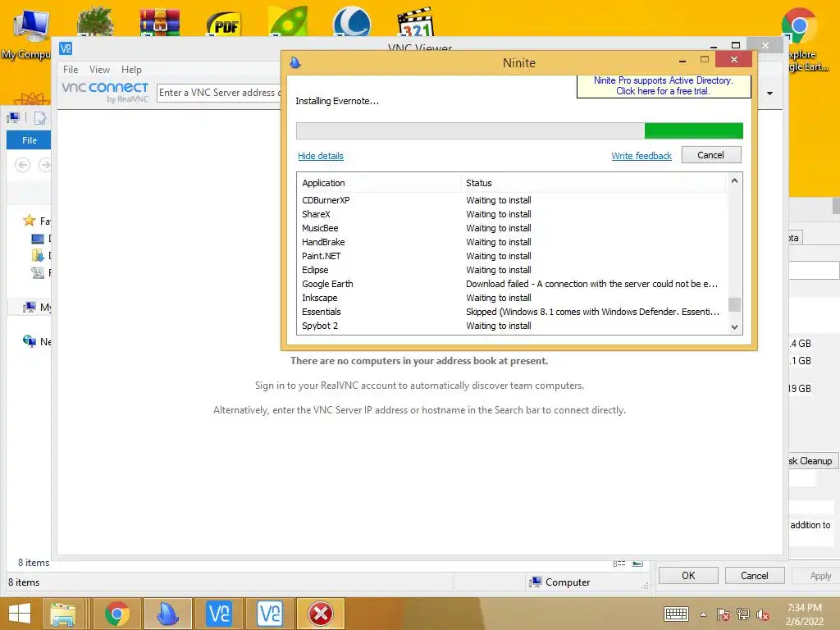Open the PDF application desktop icon
840x630 pixels.
pos(224,24)
